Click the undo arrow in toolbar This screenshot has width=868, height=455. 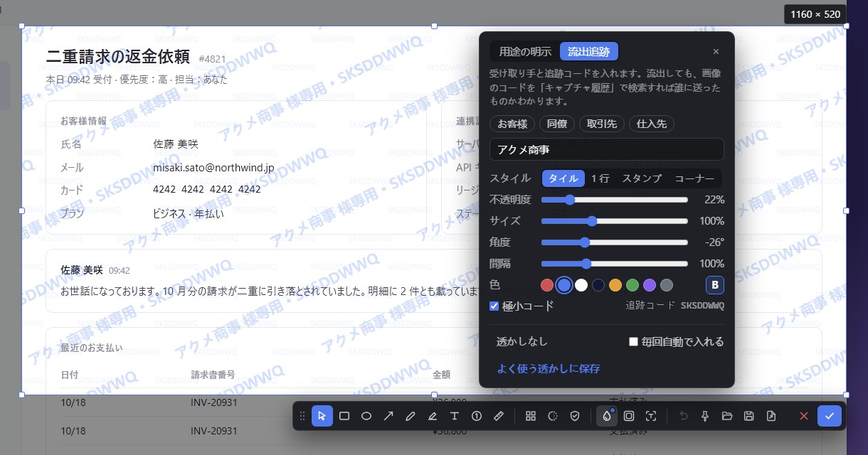(684, 416)
